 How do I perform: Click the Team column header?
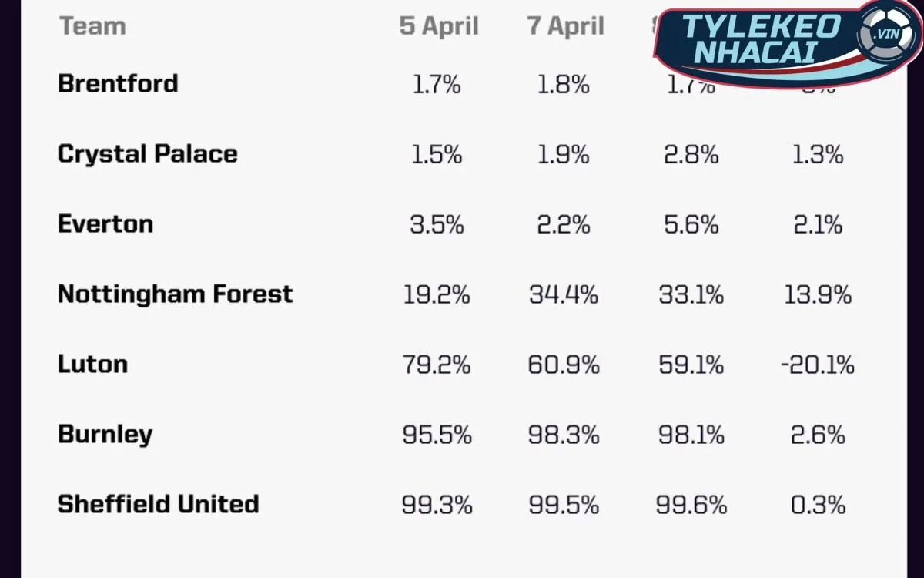[92, 26]
